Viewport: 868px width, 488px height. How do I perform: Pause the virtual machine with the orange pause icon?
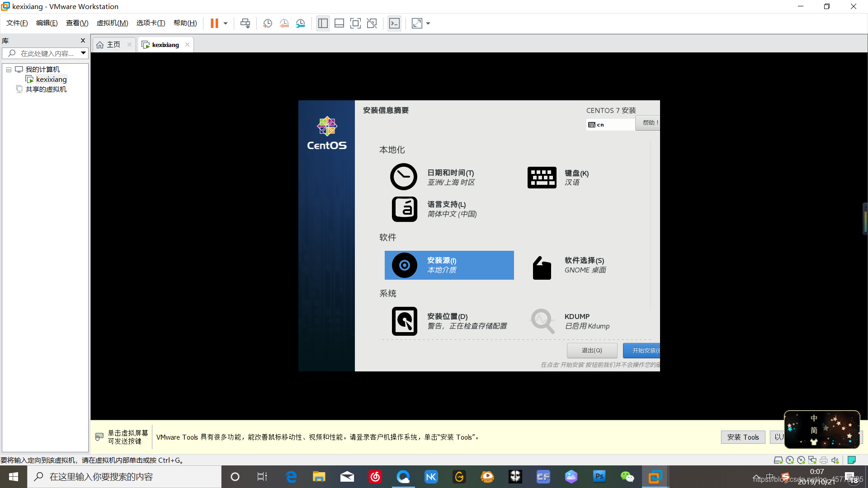[214, 23]
